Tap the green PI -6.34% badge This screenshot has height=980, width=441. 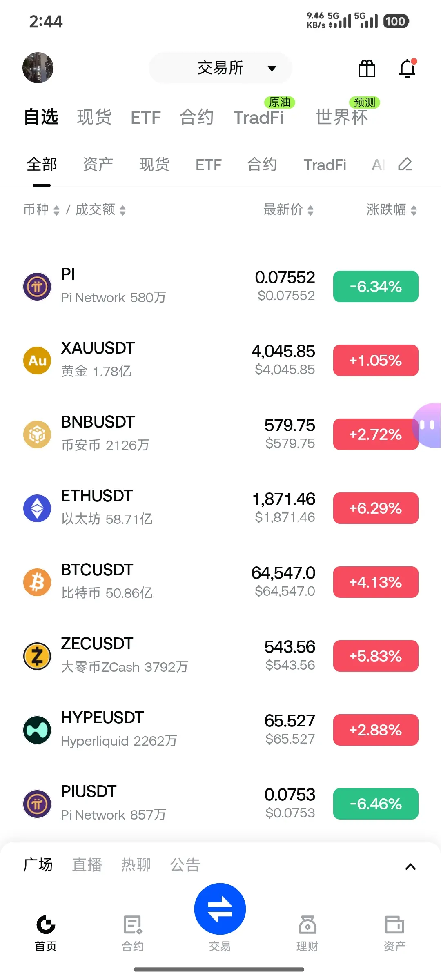click(376, 286)
